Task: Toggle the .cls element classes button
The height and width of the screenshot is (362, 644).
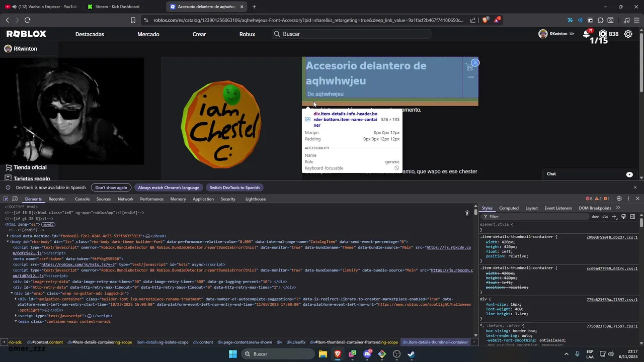Action: [605, 217]
